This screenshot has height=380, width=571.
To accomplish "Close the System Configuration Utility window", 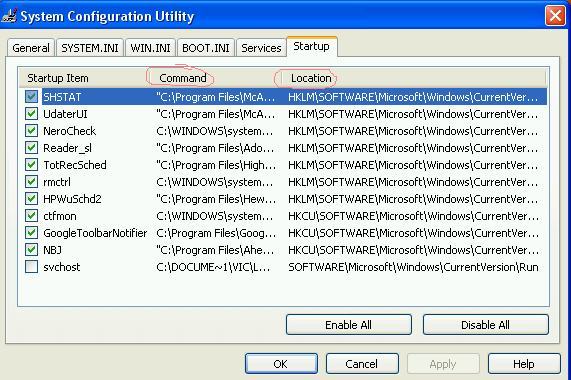I will [x=555, y=16].
